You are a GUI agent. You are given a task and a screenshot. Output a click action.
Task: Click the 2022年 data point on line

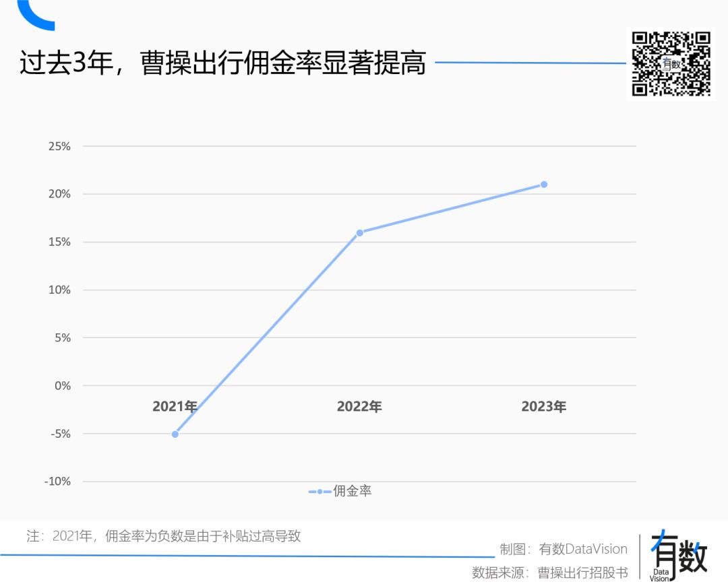point(359,232)
